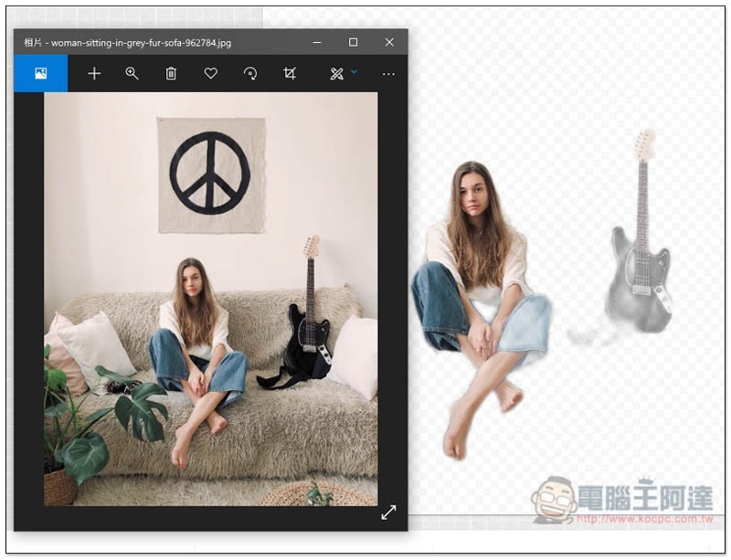Expand the Edit & Create dropdown chevron
The width and height of the screenshot is (731, 560).
coord(355,72)
